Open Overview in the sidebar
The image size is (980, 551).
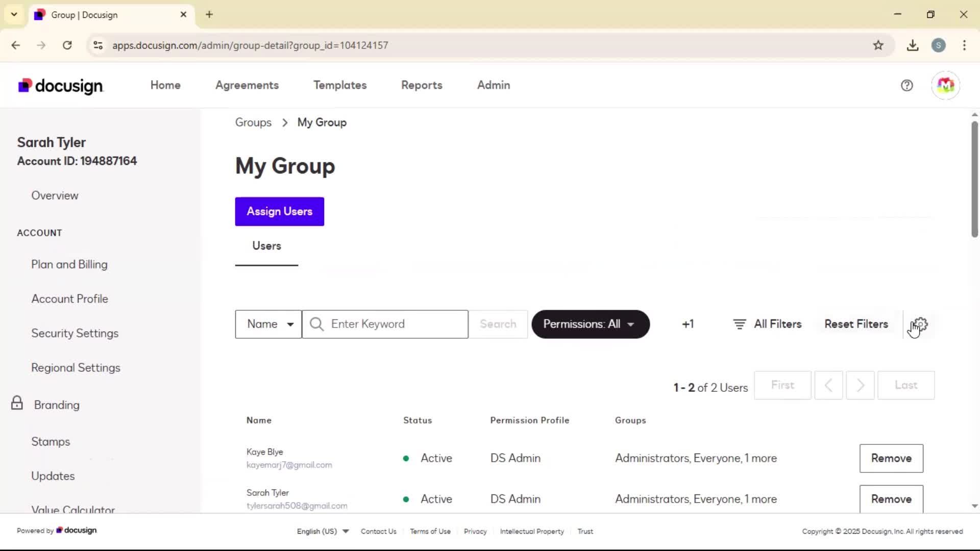55,195
